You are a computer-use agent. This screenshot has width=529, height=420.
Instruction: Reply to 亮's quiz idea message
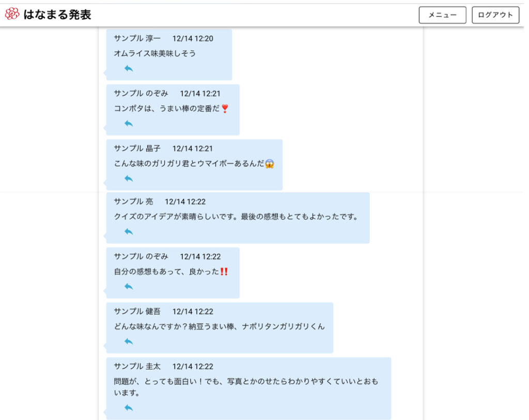[x=129, y=231]
